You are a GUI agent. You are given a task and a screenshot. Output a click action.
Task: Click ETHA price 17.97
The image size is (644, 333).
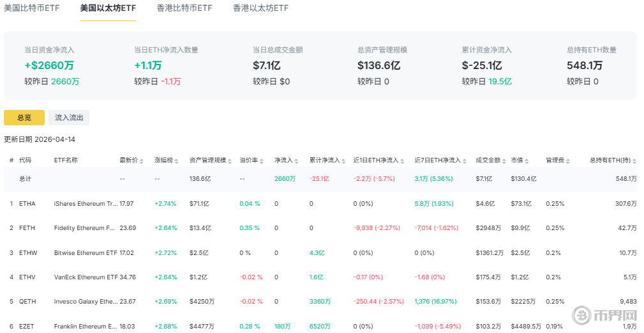pos(126,203)
